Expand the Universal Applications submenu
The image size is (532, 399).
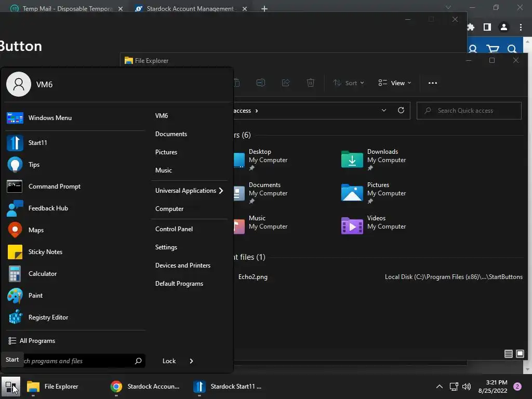[x=189, y=191]
